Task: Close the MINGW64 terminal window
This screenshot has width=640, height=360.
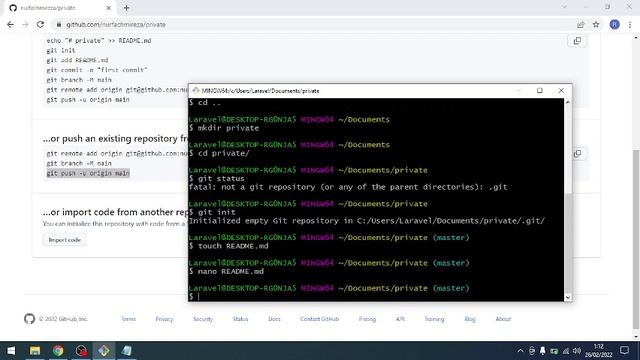Action: [561, 91]
